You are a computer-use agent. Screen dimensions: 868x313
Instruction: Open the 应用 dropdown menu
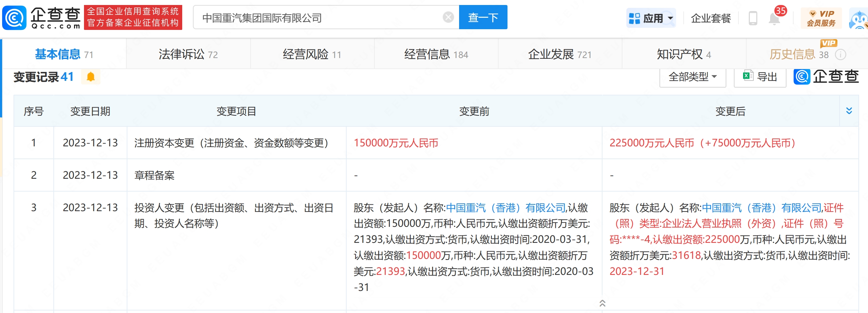(x=651, y=18)
